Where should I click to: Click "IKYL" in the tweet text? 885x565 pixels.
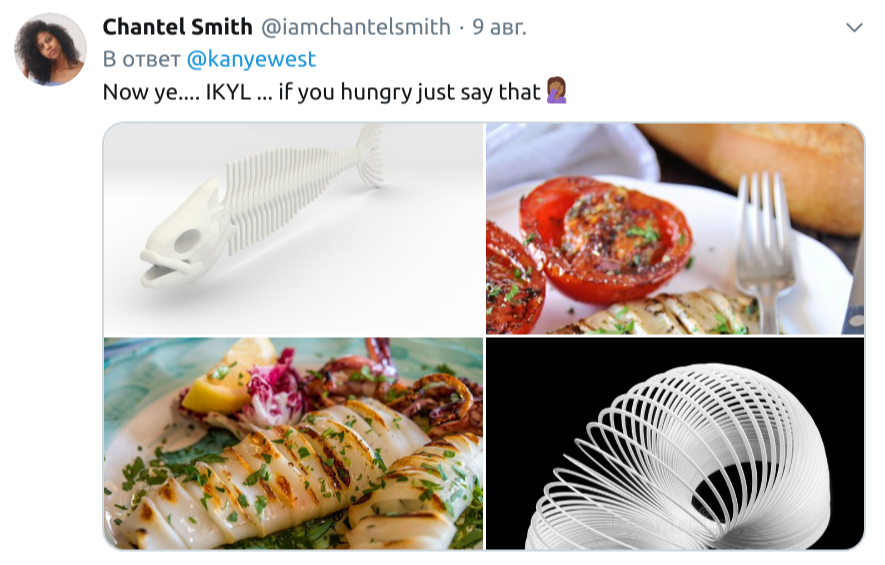(228, 92)
